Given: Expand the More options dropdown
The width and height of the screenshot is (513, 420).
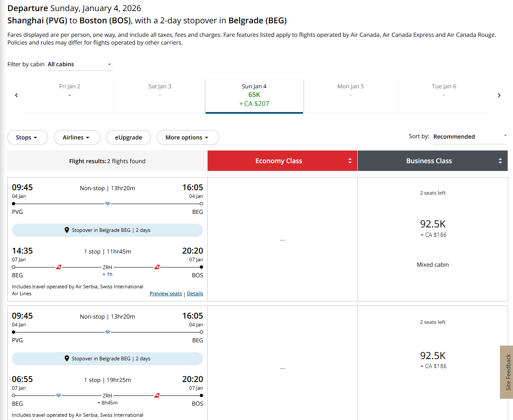Looking at the screenshot, I should 188,137.
